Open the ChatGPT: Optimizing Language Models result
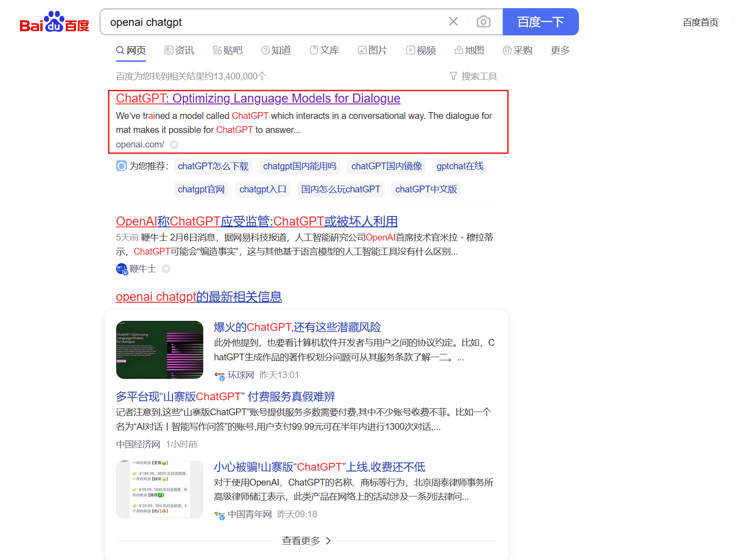 click(258, 98)
